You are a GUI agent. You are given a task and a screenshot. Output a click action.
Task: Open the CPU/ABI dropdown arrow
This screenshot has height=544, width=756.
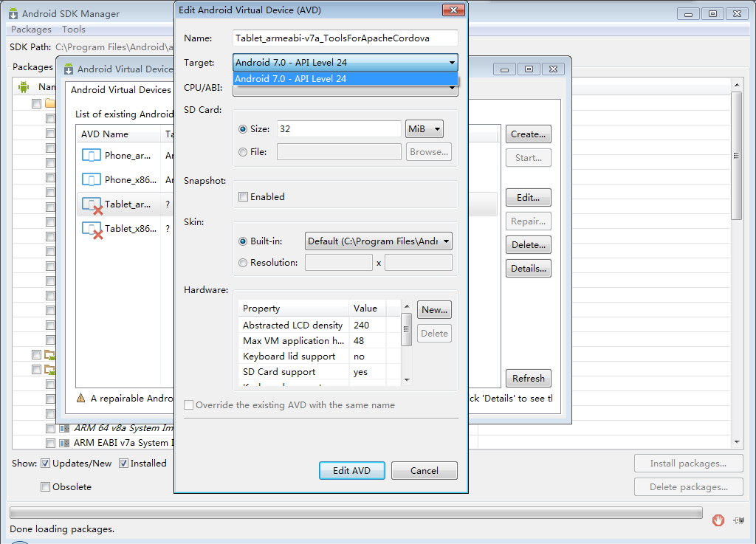(452, 88)
